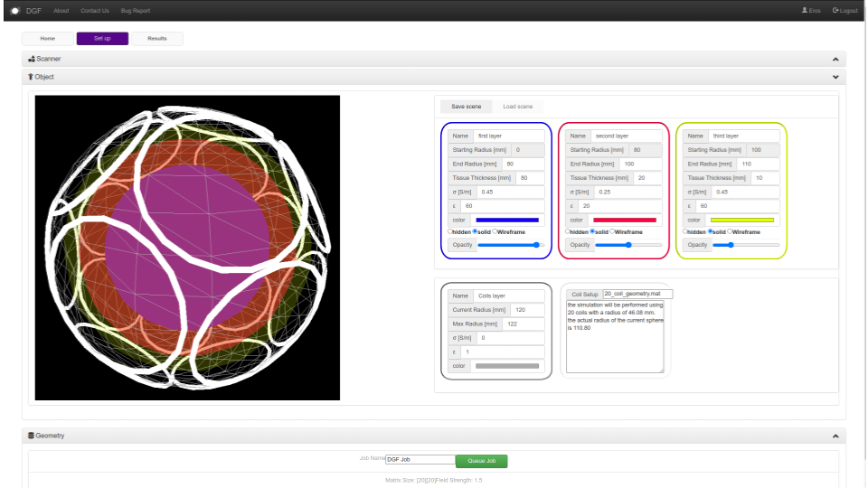868x488 pixels.
Task: Click the first layer Opacity slider
Action: (x=511, y=245)
